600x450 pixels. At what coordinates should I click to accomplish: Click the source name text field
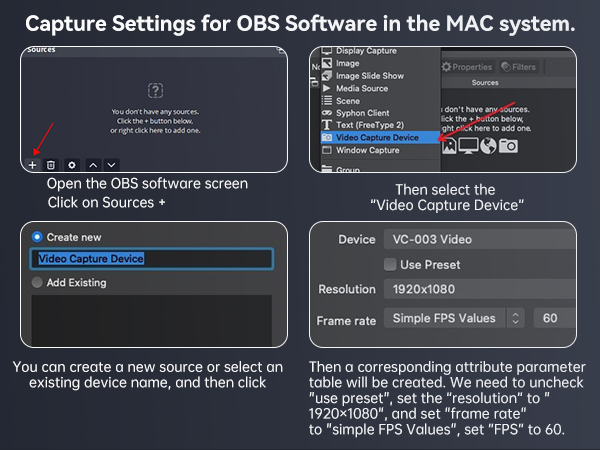152,259
